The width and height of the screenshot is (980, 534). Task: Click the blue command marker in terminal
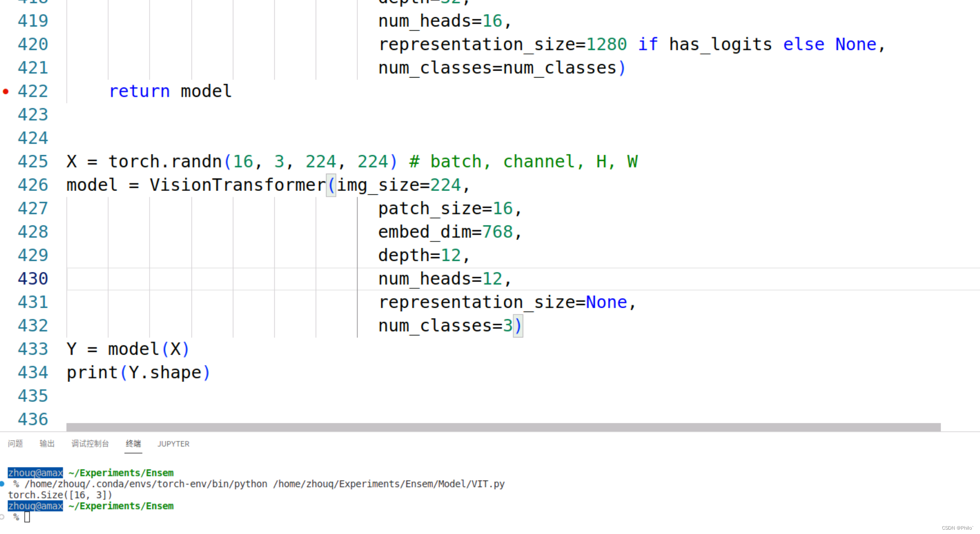[x=2, y=484]
